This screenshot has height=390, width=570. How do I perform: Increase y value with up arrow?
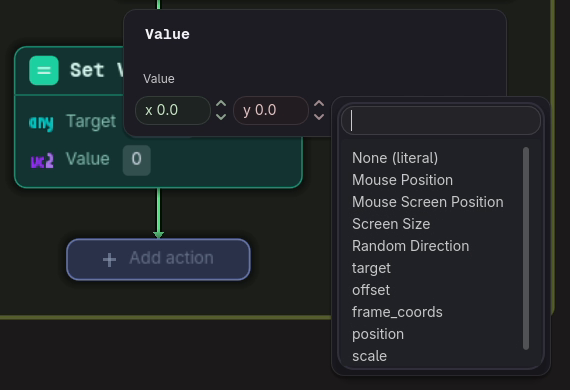click(x=319, y=104)
